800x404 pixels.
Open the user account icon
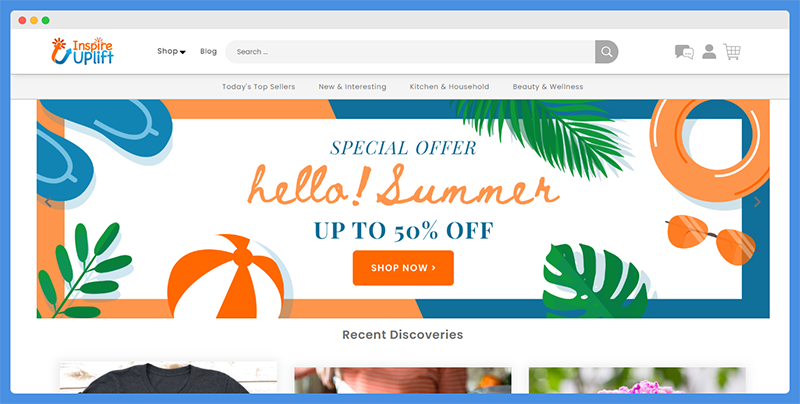coord(709,52)
